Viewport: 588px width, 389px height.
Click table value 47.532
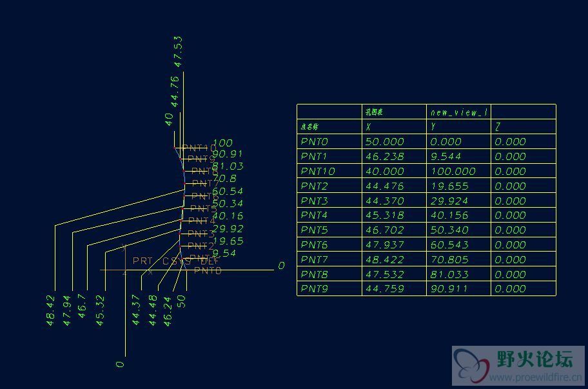384,275
